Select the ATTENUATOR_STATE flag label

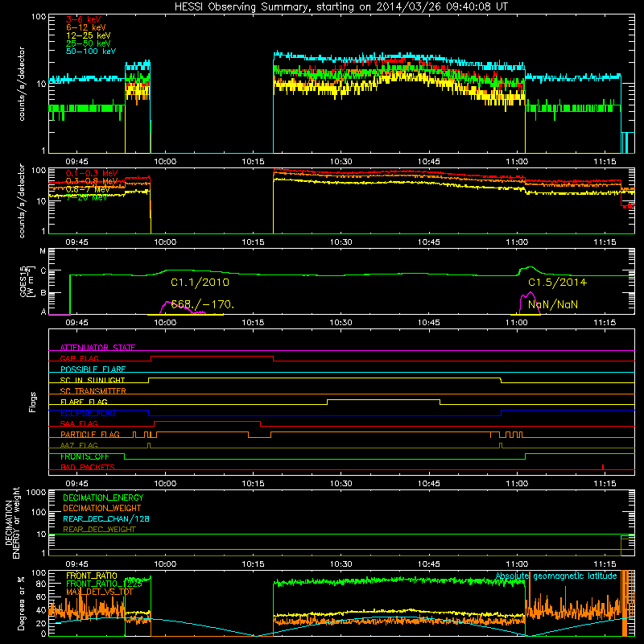pos(97,348)
